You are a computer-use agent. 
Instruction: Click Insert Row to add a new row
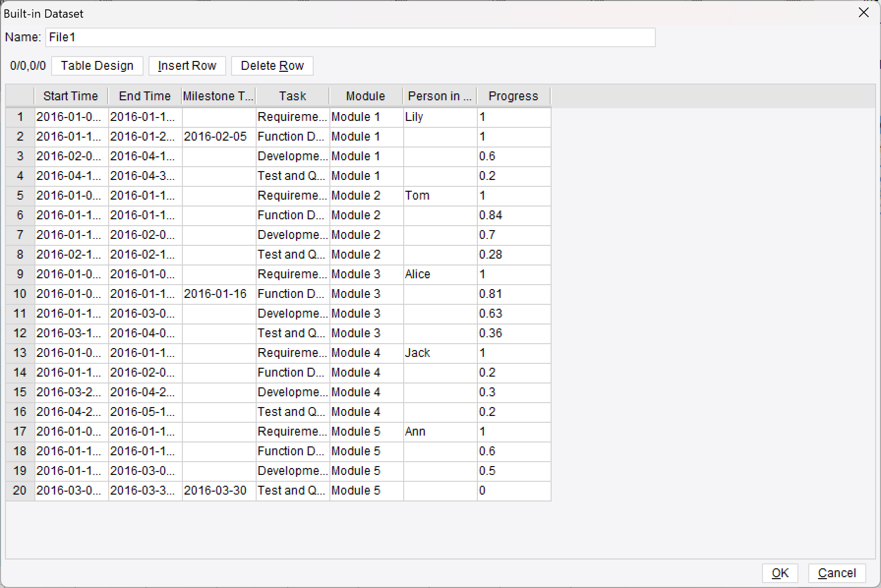click(187, 65)
